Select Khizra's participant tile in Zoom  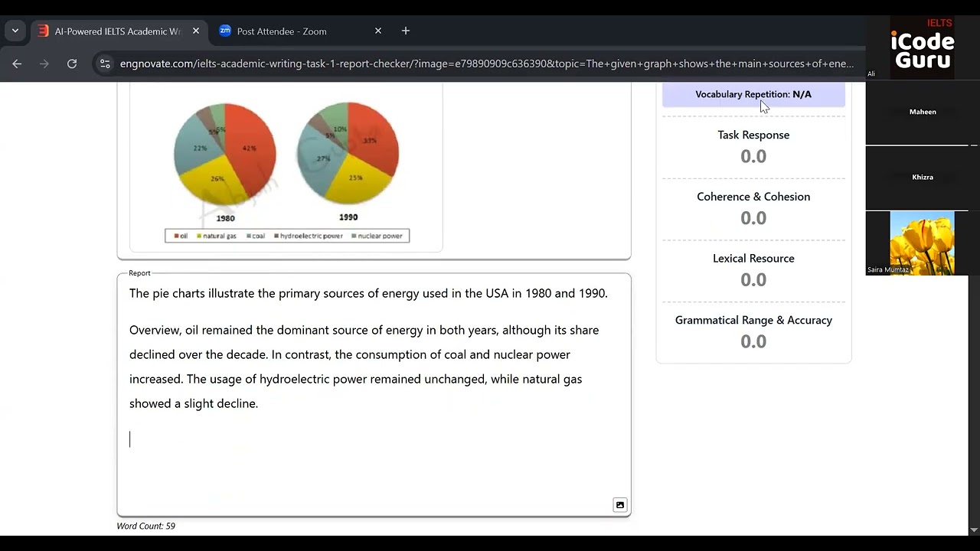click(923, 177)
